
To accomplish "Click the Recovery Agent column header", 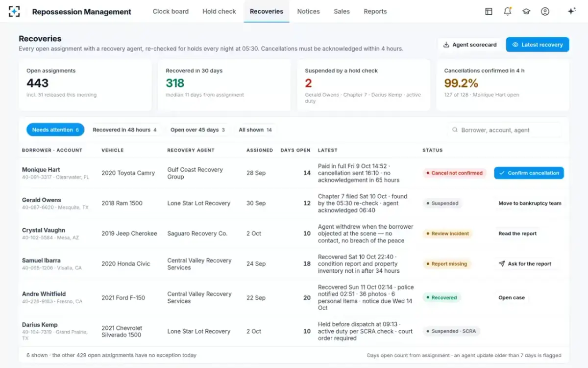I will click(x=191, y=150).
